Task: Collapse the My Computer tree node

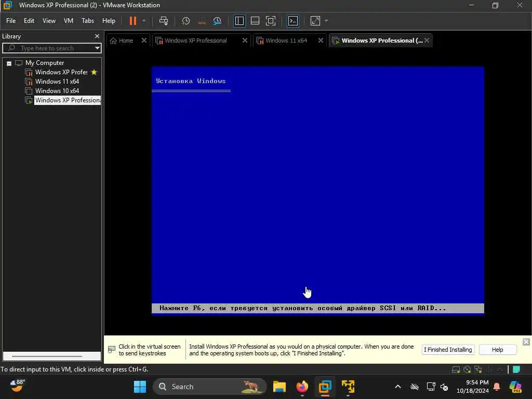Action: click(9, 63)
